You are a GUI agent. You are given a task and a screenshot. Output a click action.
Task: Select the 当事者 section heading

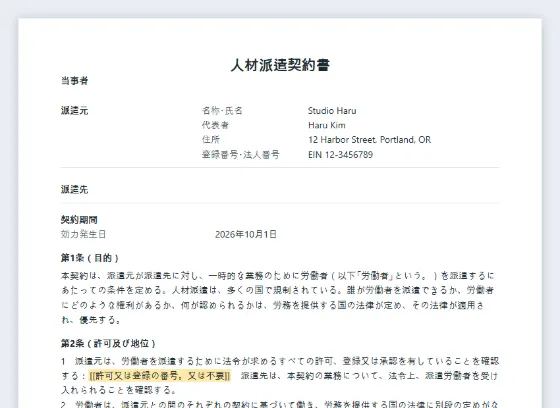[74, 81]
